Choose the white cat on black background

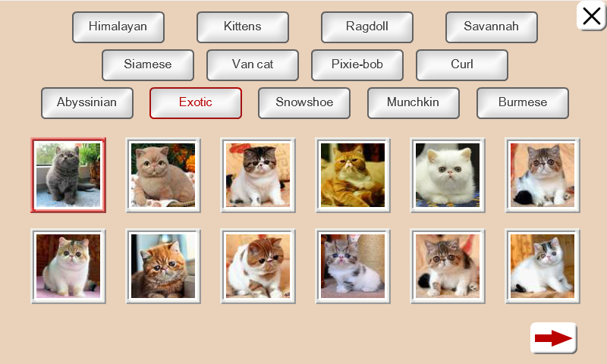pos(448,175)
